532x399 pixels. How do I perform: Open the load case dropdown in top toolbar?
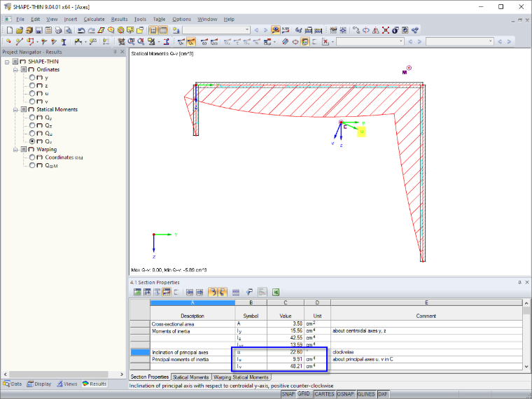[x=247, y=30]
